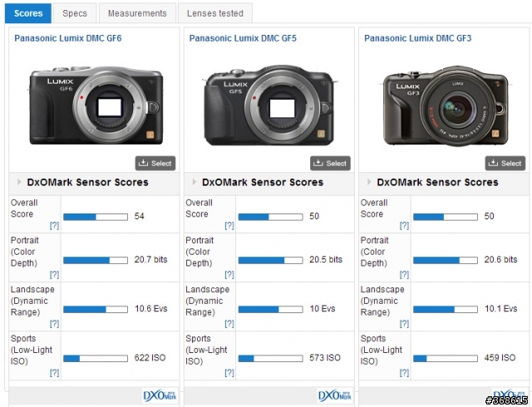Open the Lenses tested tab
This screenshot has height=407, width=532.
coord(215,13)
